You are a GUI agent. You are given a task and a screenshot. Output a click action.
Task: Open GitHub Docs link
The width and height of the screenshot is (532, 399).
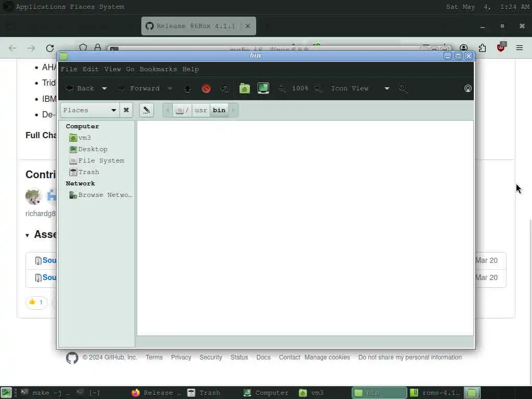(x=263, y=357)
